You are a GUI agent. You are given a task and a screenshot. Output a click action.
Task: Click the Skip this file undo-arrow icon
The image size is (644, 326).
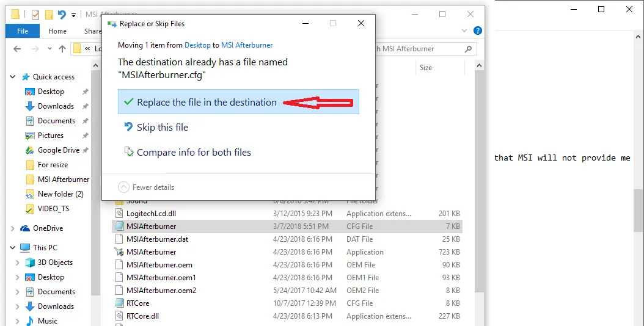point(128,126)
